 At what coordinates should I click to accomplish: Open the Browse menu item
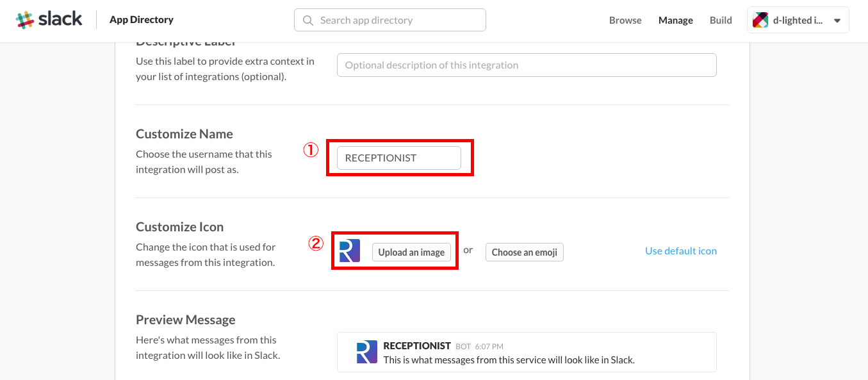point(625,21)
